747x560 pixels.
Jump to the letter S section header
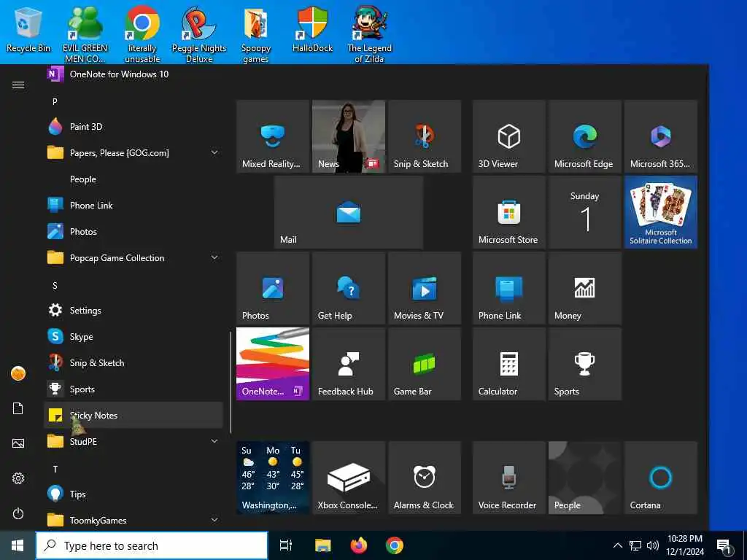tap(55, 285)
